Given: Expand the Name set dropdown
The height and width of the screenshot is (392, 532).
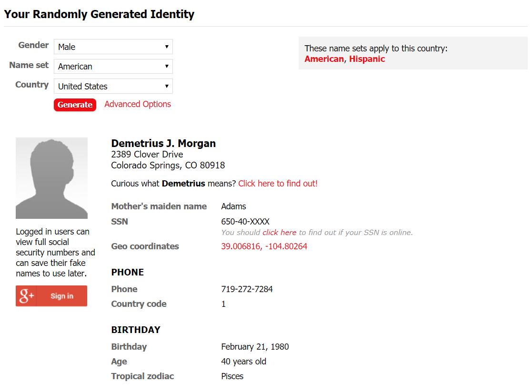Looking at the screenshot, I should pos(113,67).
